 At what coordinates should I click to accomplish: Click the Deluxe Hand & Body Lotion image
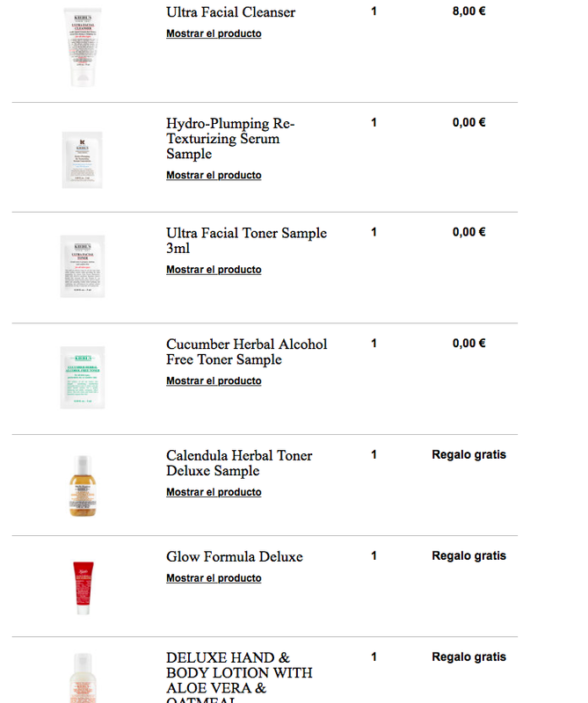tap(82, 678)
